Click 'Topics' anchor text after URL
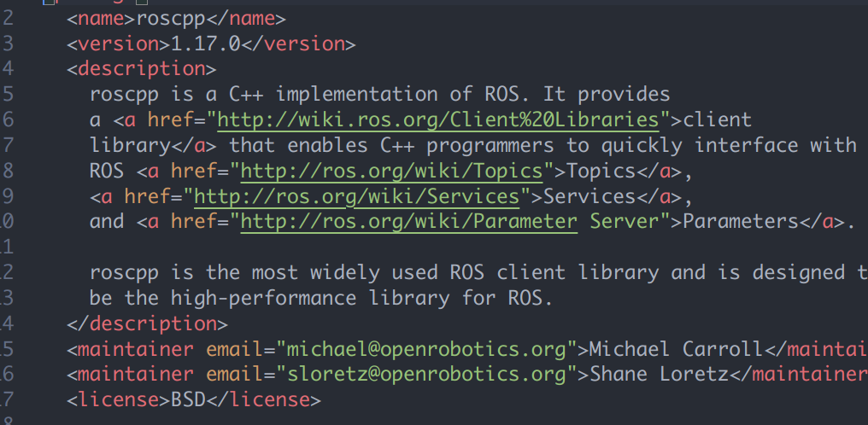868x425 pixels. pyautogui.click(x=601, y=172)
